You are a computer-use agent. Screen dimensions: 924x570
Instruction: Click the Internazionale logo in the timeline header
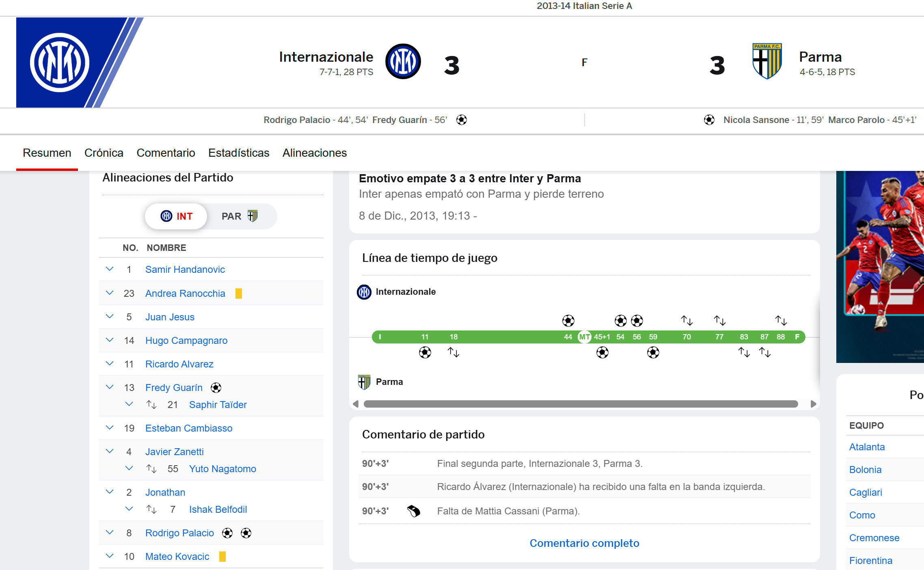(364, 292)
